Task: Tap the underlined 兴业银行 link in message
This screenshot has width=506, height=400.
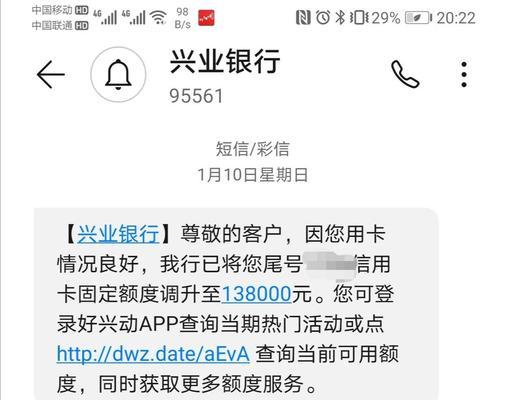Action: pyautogui.click(x=118, y=234)
